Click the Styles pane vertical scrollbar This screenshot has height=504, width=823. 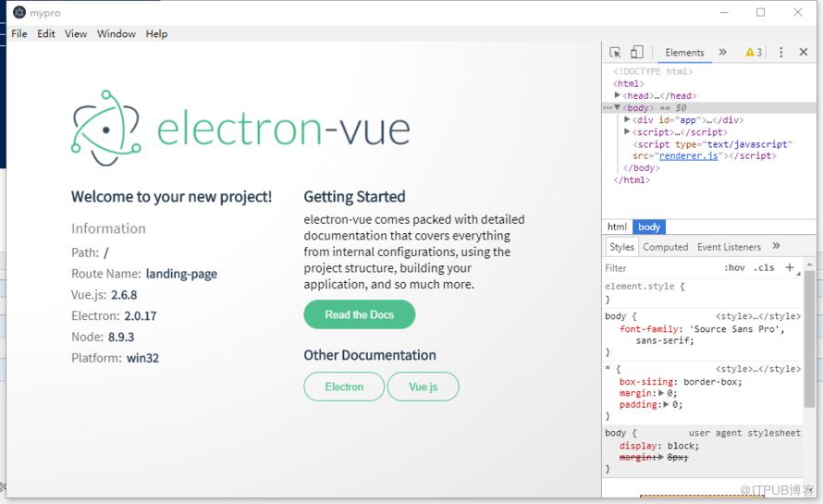809,339
